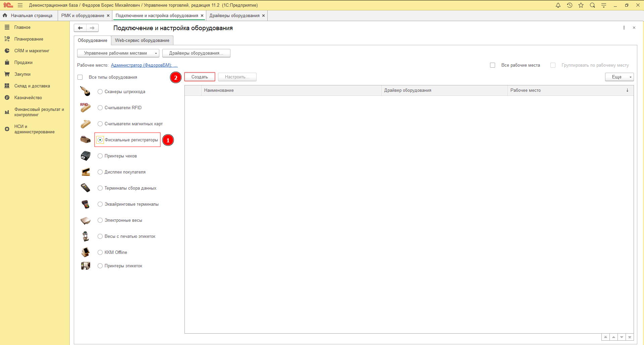Screen dimensions: 644x345
Task: Open 'Драйверы оборудования' top tab
Action: [x=234, y=16]
